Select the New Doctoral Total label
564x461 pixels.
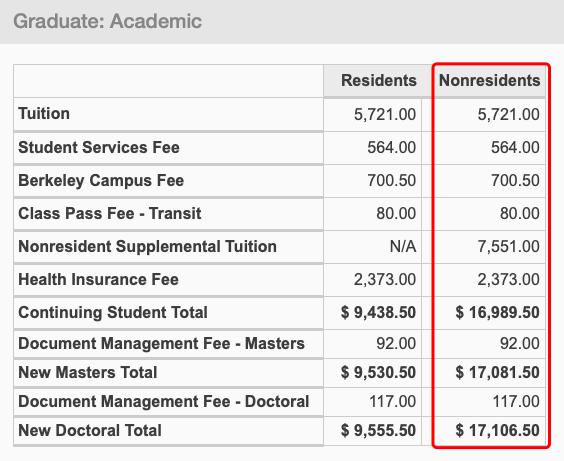tap(90, 430)
